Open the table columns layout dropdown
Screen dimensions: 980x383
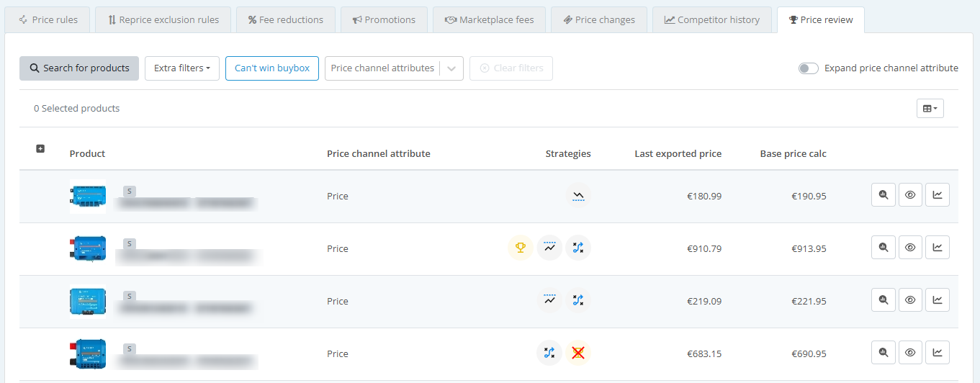pyautogui.click(x=930, y=109)
